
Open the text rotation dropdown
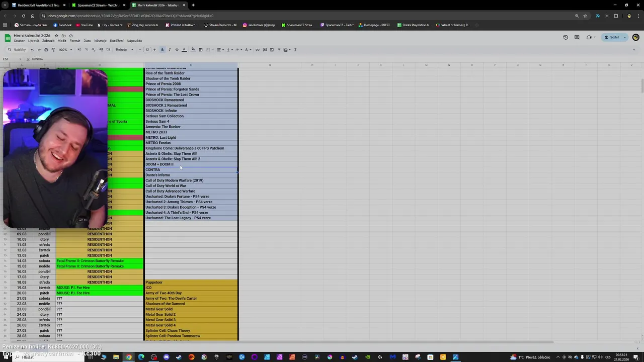coord(248,50)
